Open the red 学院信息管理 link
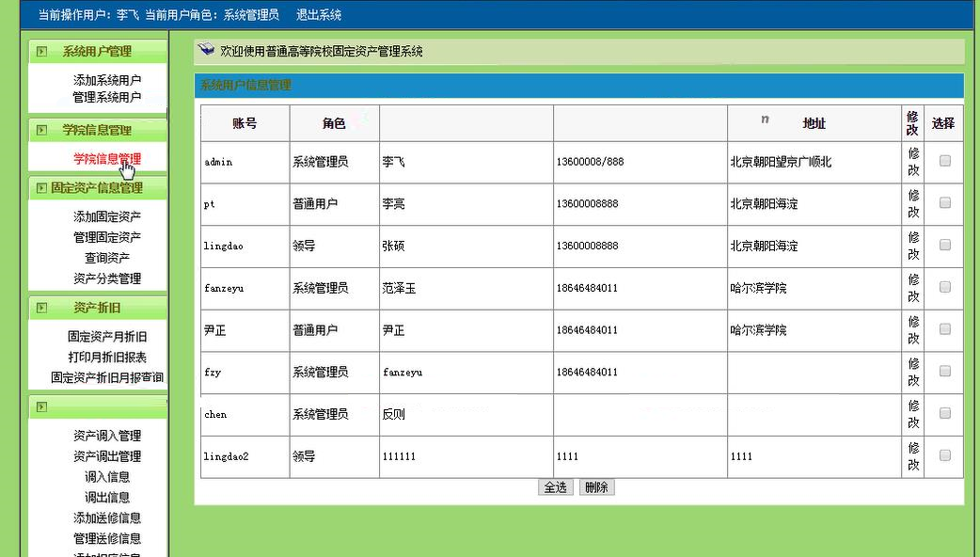 [x=107, y=159]
